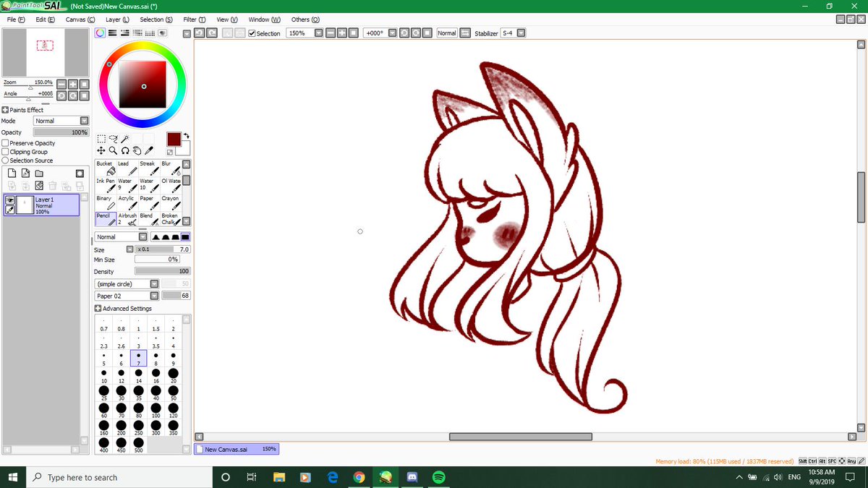
Task: Toggle the RGB slider panel icon
Action: (x=113, y=33)
